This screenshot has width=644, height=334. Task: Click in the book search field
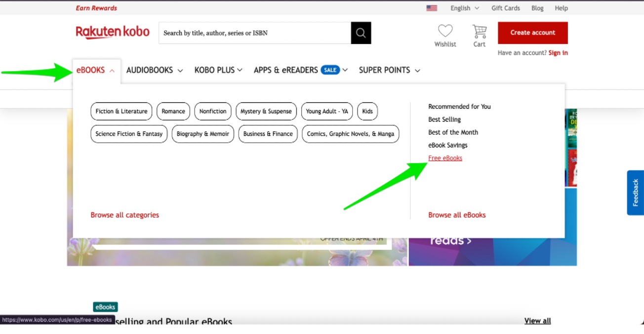(x=255, y=33)
